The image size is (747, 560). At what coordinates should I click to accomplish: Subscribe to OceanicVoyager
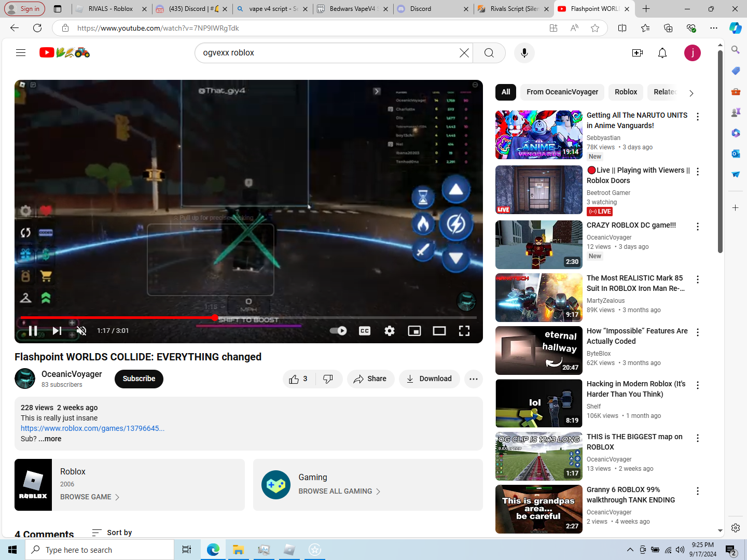click(x=139, y=379)
